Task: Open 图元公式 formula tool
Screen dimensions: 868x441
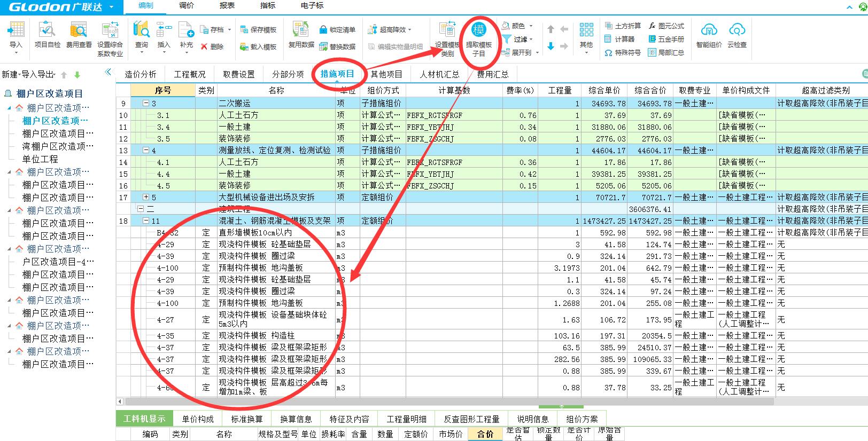Action: (x=666, y=26)
